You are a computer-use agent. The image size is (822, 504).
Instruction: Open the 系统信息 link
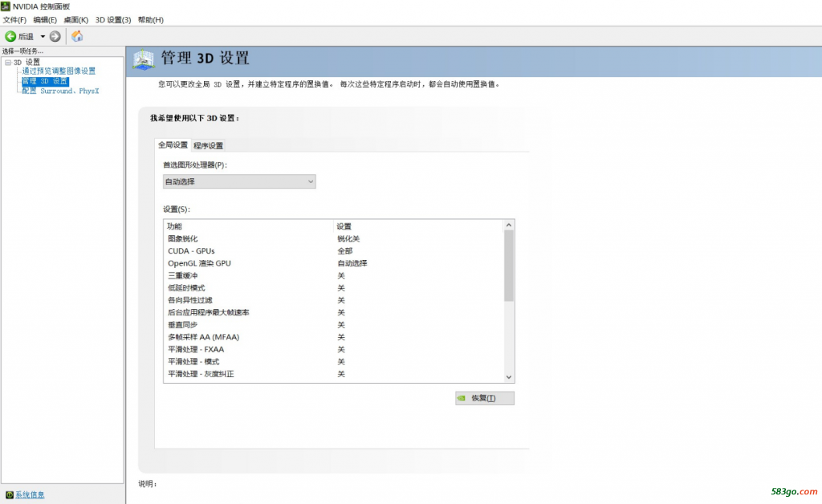tap(30, 494)
